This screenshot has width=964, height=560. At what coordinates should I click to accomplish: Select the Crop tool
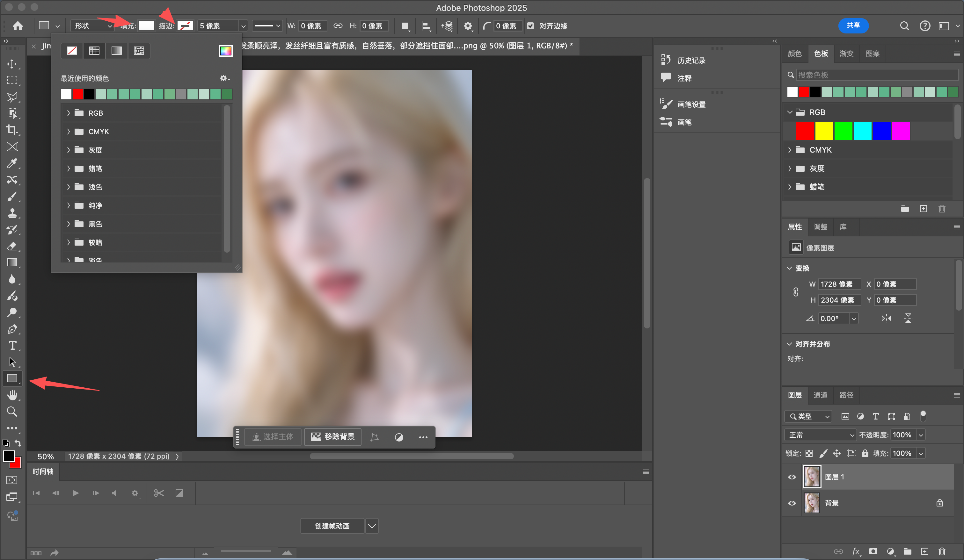coord(12,130)
